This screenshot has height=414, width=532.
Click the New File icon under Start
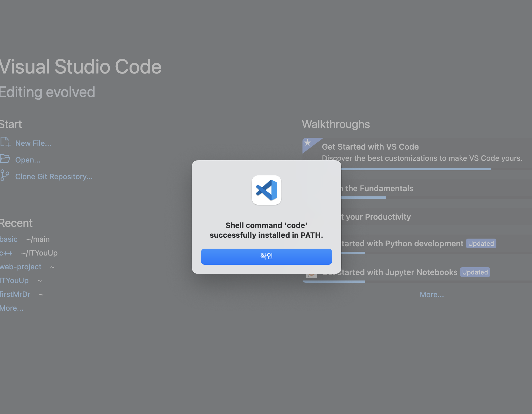tap(5, 142)
